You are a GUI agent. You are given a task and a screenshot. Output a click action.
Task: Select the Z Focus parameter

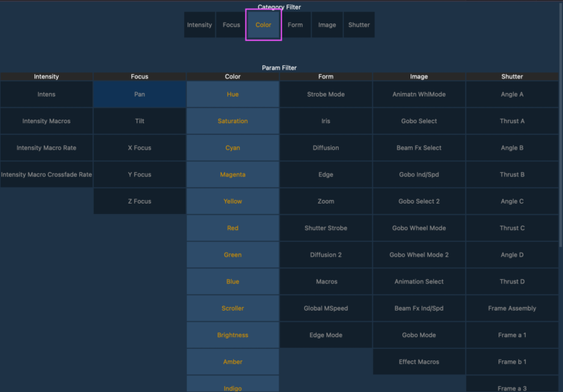[139, 201]
